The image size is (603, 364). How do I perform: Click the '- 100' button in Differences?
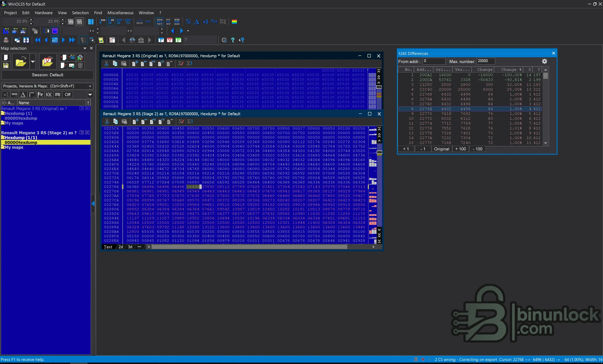(477, 149)
